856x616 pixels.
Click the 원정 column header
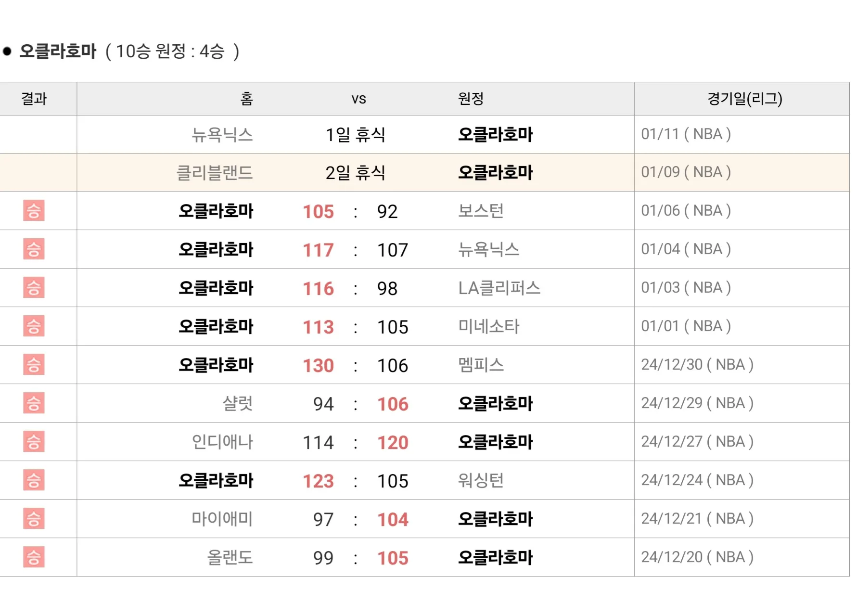[x=471, y=99]
